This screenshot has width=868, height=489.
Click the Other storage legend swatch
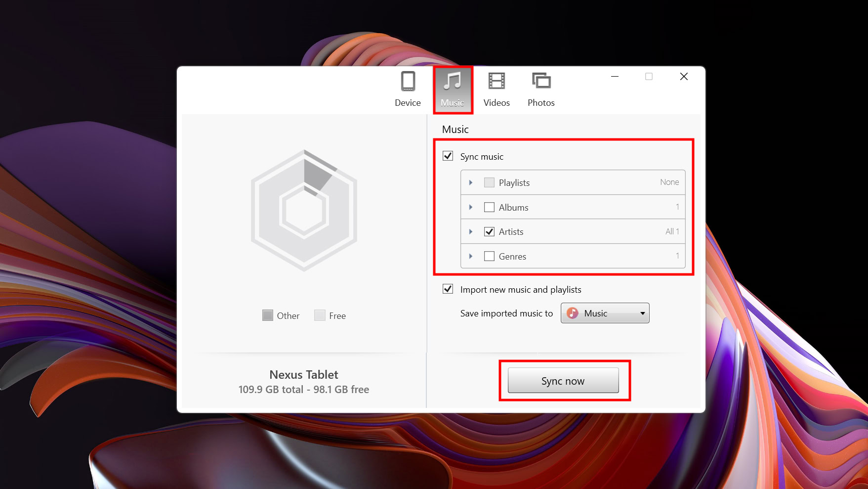coord(268,315)
